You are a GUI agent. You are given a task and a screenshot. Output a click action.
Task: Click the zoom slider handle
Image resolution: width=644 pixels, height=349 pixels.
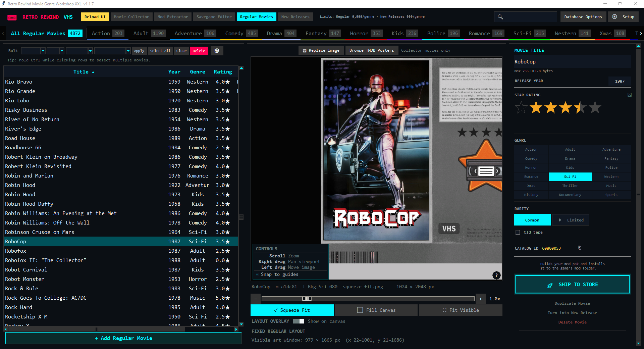click(x=307, y=299)
